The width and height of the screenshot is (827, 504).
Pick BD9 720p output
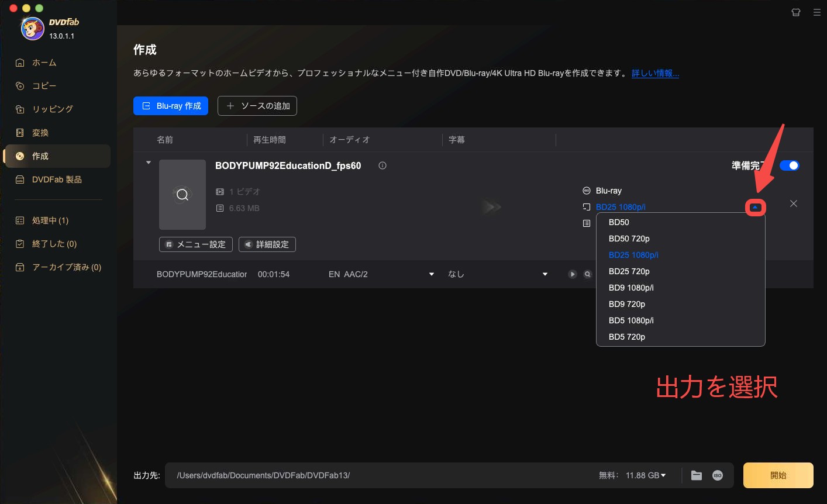tap(681, 304)
